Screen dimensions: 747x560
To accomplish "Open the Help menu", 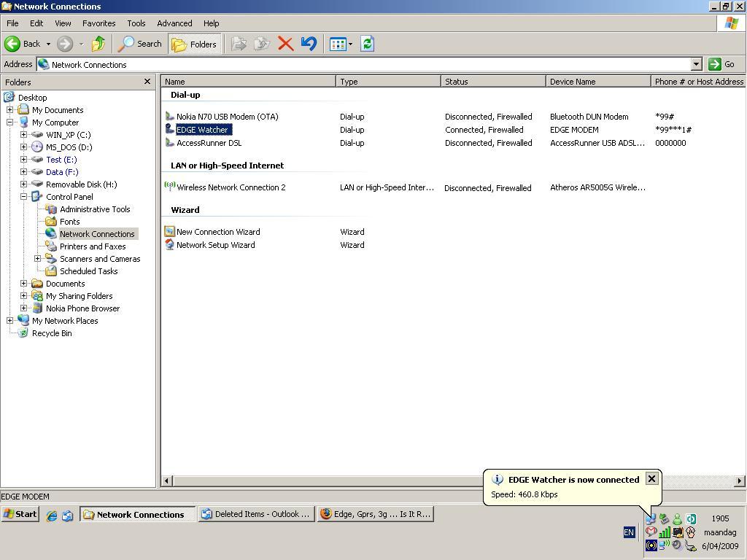I will pos(211,23).
